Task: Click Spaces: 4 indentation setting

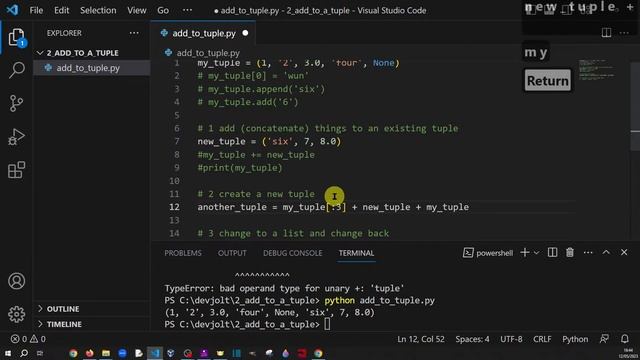Action: click(472, 339)
